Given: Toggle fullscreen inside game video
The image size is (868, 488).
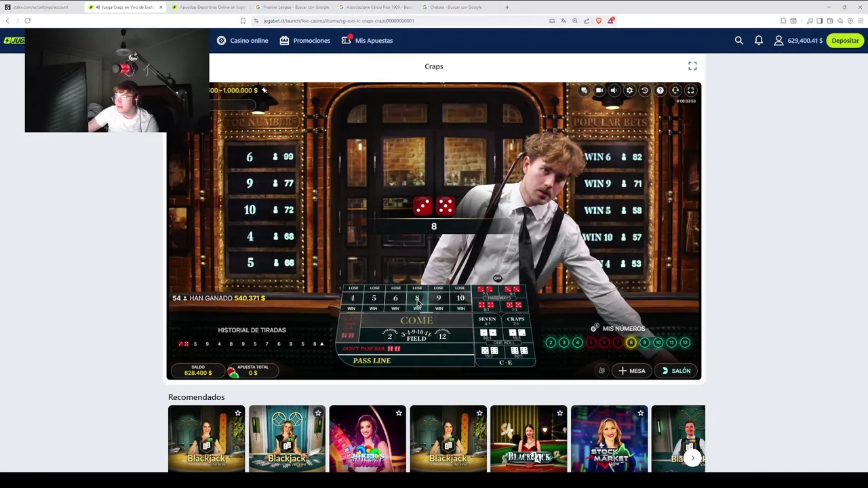Looking at the screenshot, I should click(x=690, y=90).
